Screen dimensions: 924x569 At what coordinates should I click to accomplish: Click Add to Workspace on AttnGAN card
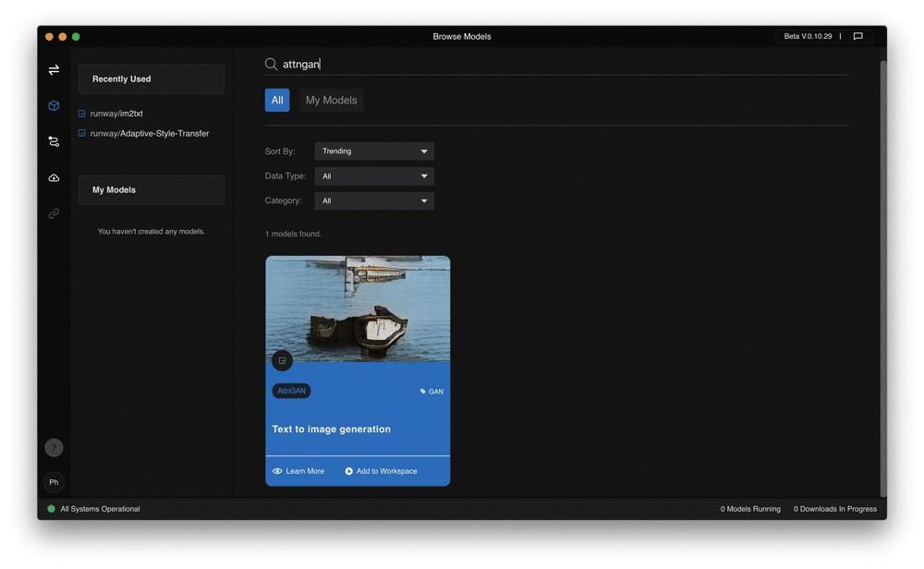pos(381,471)
